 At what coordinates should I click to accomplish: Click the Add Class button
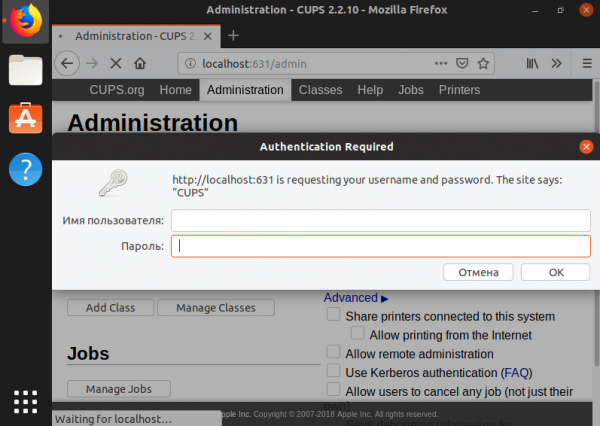111,308
